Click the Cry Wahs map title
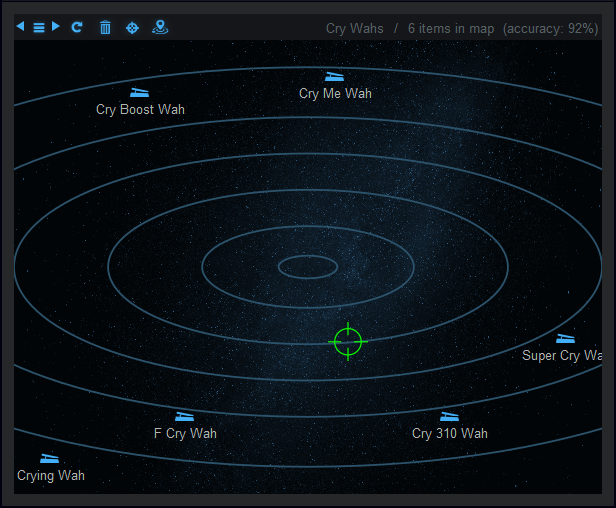 point(355,29)
